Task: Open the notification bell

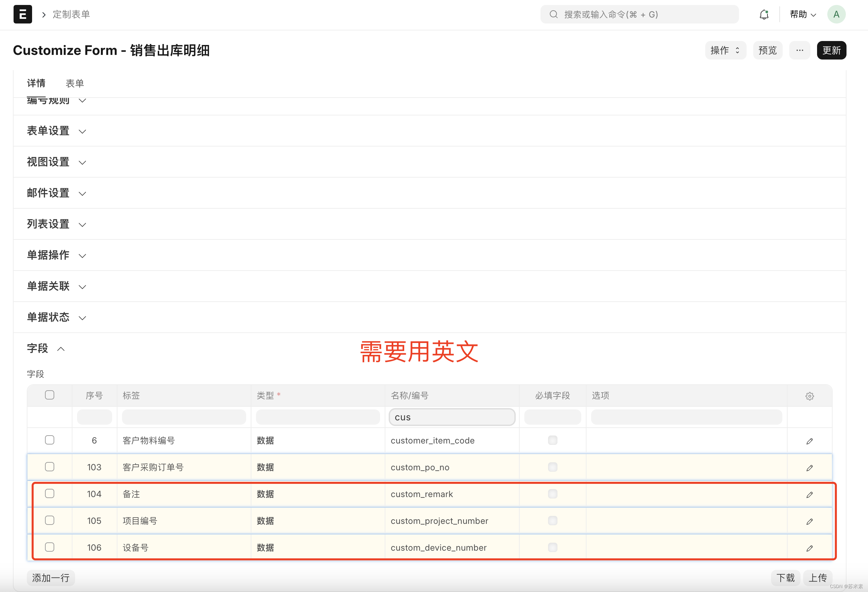Action: pyautogui.click(x=764, y=14)
